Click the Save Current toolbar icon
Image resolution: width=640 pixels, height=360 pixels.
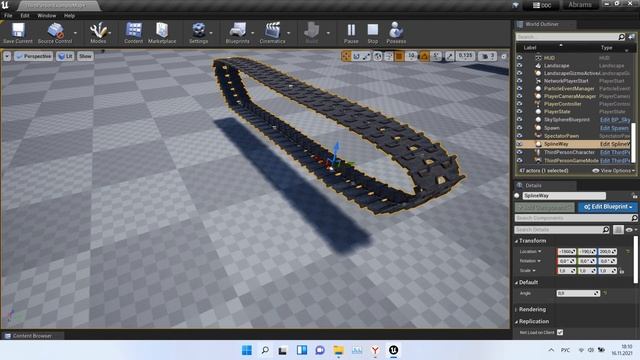18,33
